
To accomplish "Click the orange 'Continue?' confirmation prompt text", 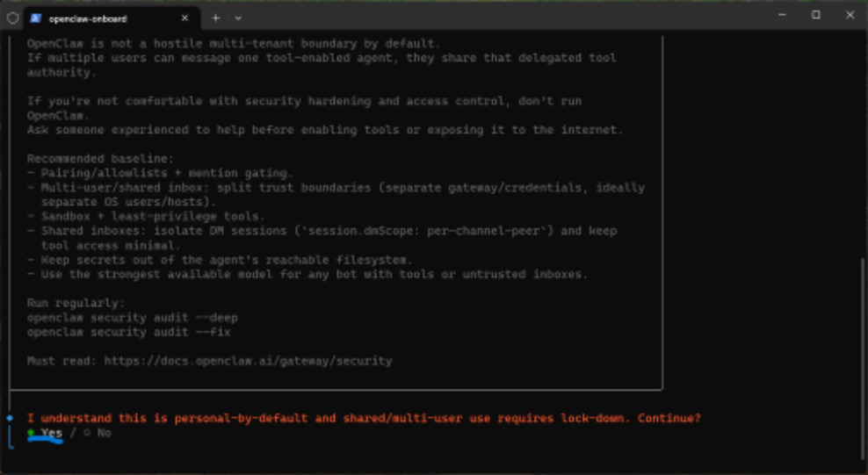I will tap(669, 418).
